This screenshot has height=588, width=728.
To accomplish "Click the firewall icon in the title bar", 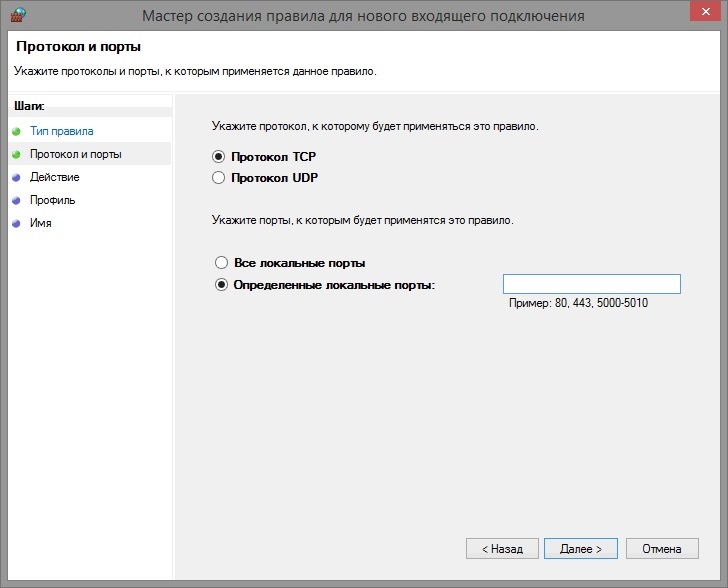I will pyautogui.click(x=16, y=16).
